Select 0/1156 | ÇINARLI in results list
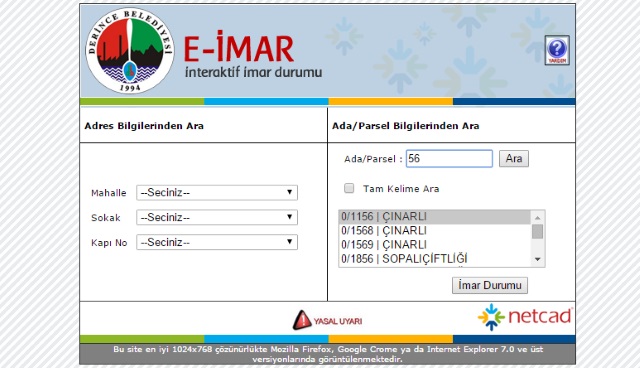The width and height of the screenshot is (640, 368). (x=434, y=217)
